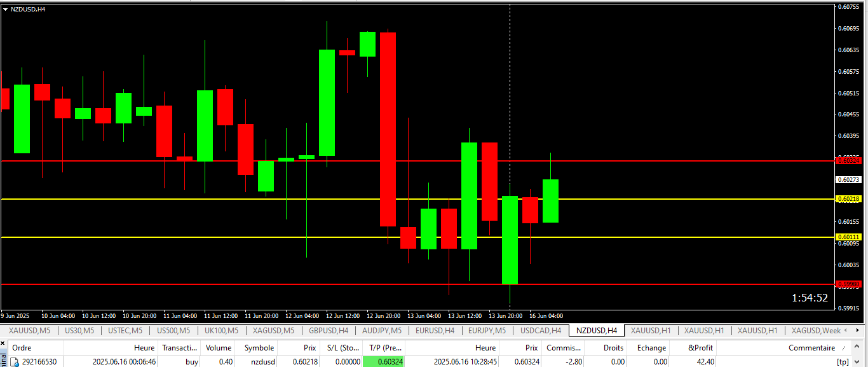Select the yellow line price tag 0.60218
Viewport: 868px width, 367px height.
[x=848, y=199]
